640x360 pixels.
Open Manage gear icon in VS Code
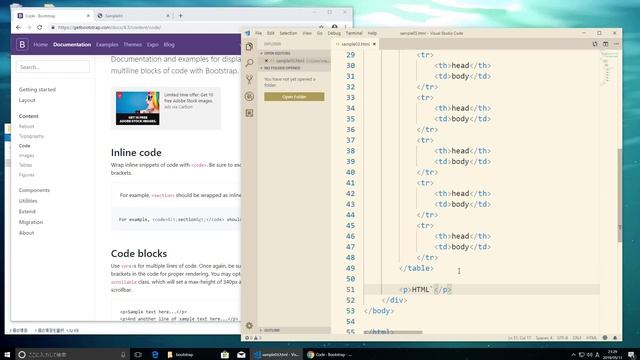coord(249,325)
